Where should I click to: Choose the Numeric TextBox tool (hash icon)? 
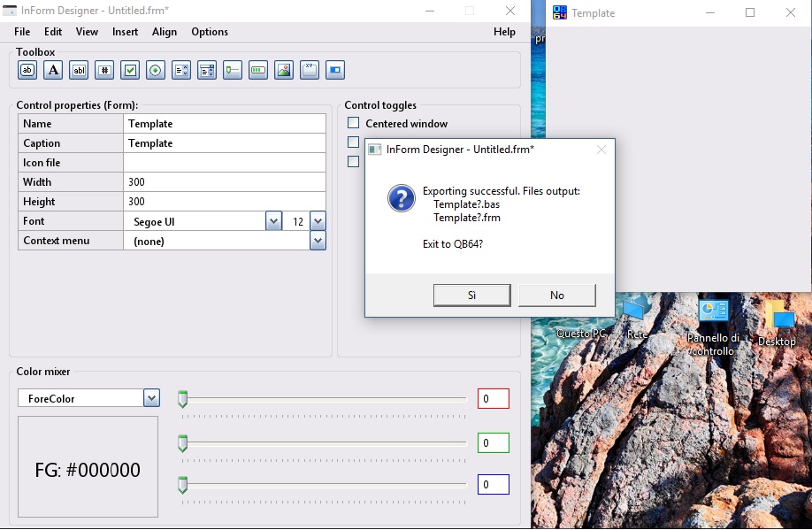point(104,70)
